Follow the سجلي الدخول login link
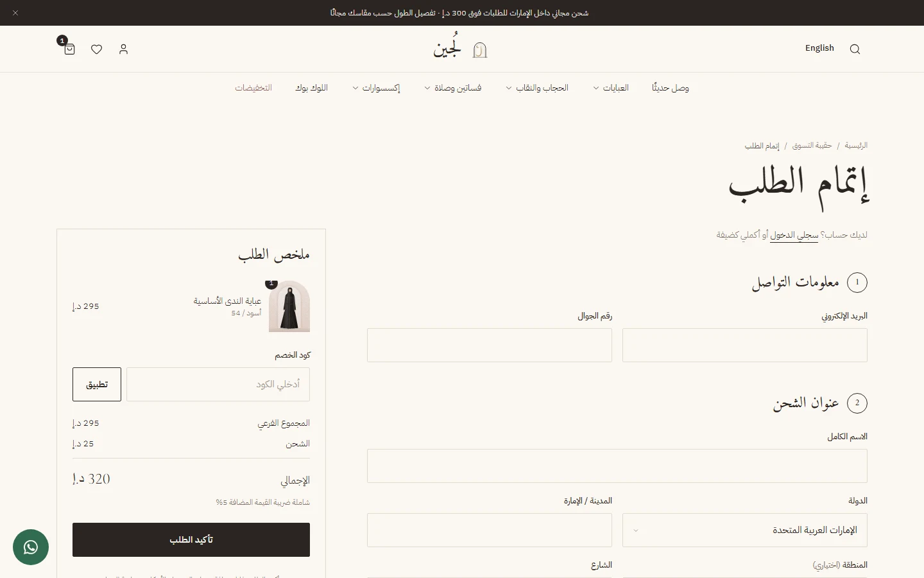The height and width of the screenshot is (578, 924). pyautogui.click(x=794, y=235)
